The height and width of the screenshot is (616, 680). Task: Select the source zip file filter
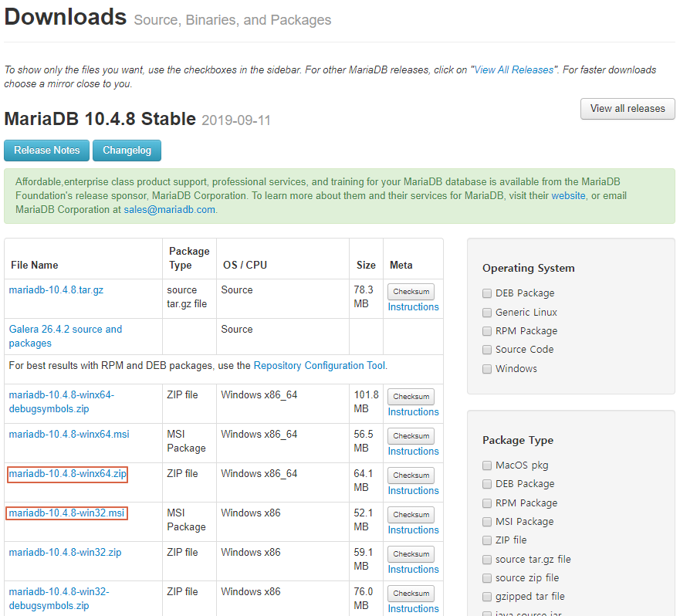(x=487, y=578)
